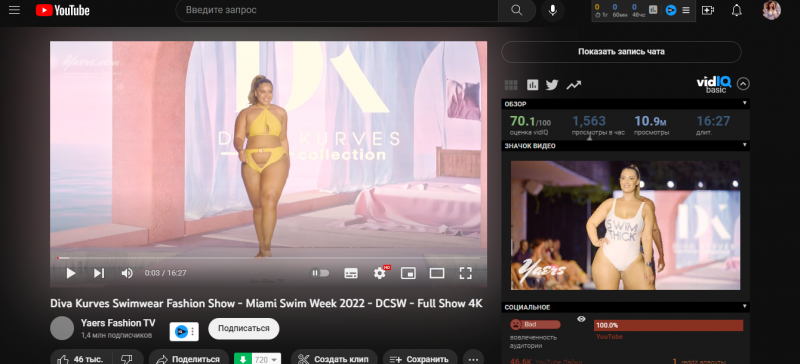The image size is (800, 364).
Task: Click '1,4 млн подписчиков' subscriber count
Action: click(116, 335)
